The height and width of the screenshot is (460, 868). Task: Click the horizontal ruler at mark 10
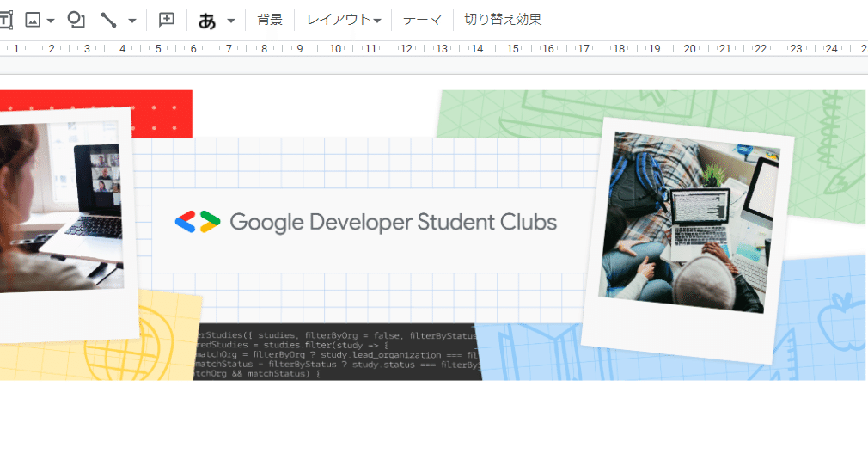point(335,49)
